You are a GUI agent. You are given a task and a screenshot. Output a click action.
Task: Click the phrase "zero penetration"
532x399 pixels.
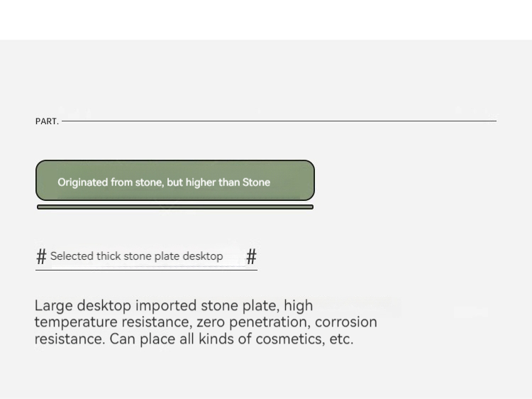tap(253, 322)
